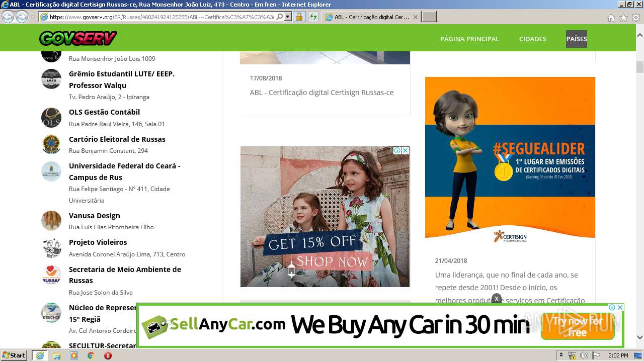Open Projeto Violeiros link
The height and width of the screenshot is (362, 644).
coord(98,242)
